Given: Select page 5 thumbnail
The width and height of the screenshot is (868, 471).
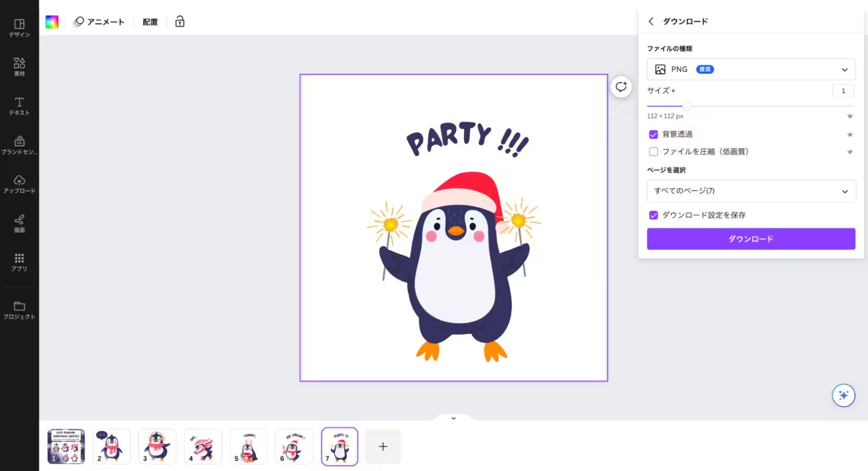Looking at the screenshot, I should 248,447.
